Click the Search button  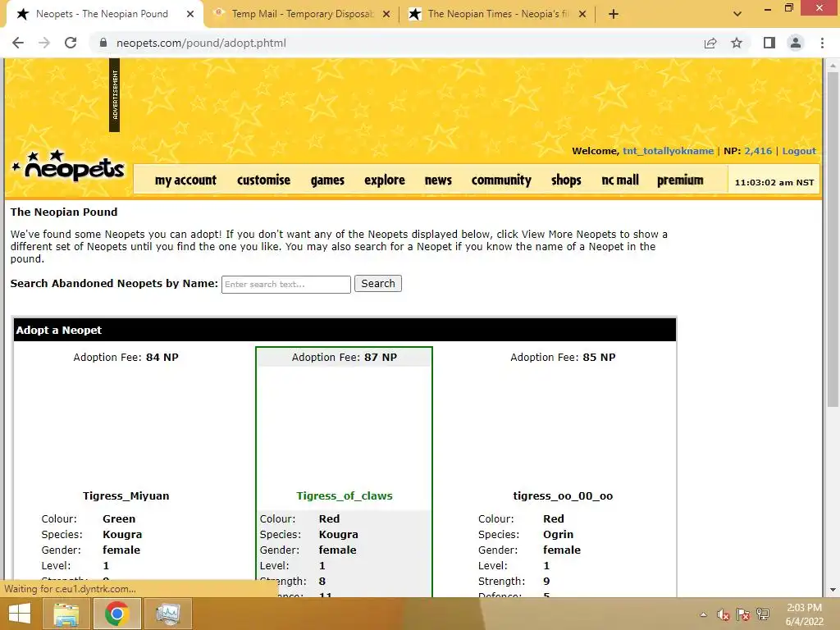377,283
